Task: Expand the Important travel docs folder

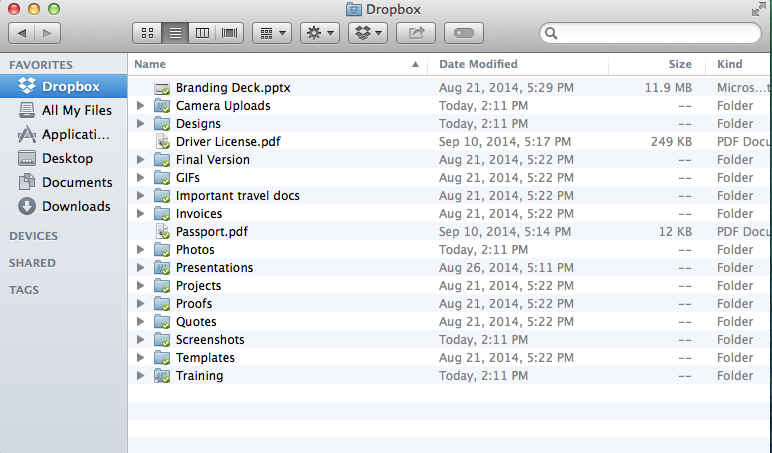Action: tap(140, 195)
